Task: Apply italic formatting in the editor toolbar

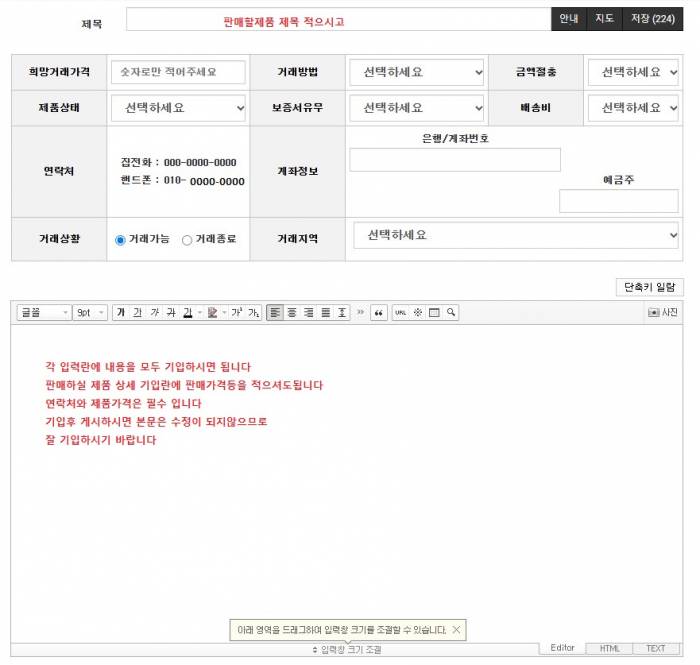Action: 154,312
